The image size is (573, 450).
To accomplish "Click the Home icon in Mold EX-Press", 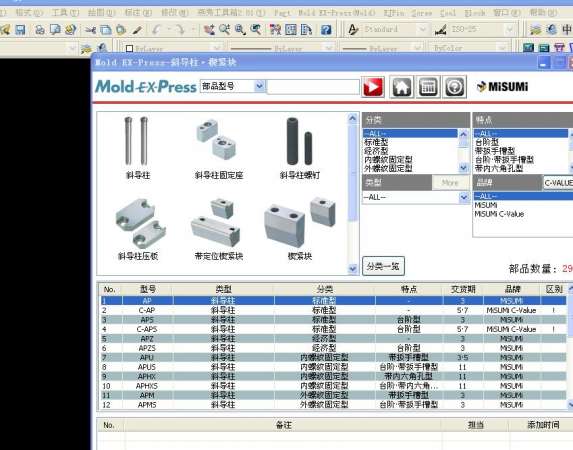I will point(402,87).
